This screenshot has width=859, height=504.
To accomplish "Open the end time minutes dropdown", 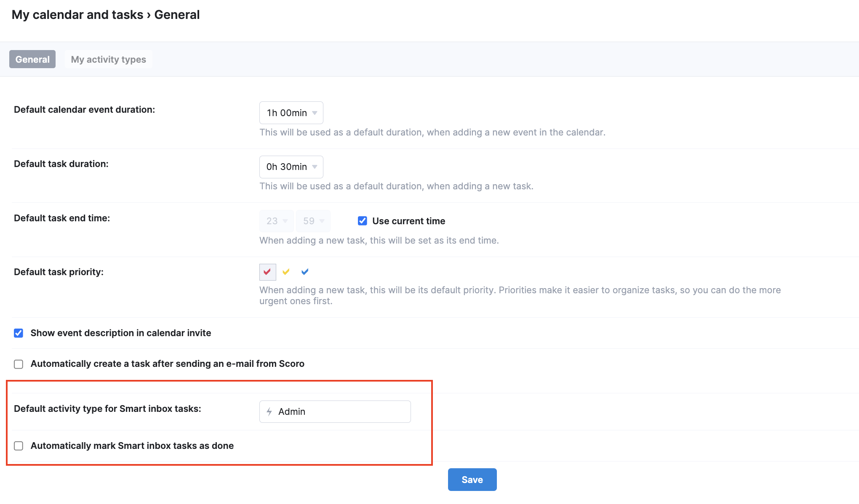I will point(313,221).
